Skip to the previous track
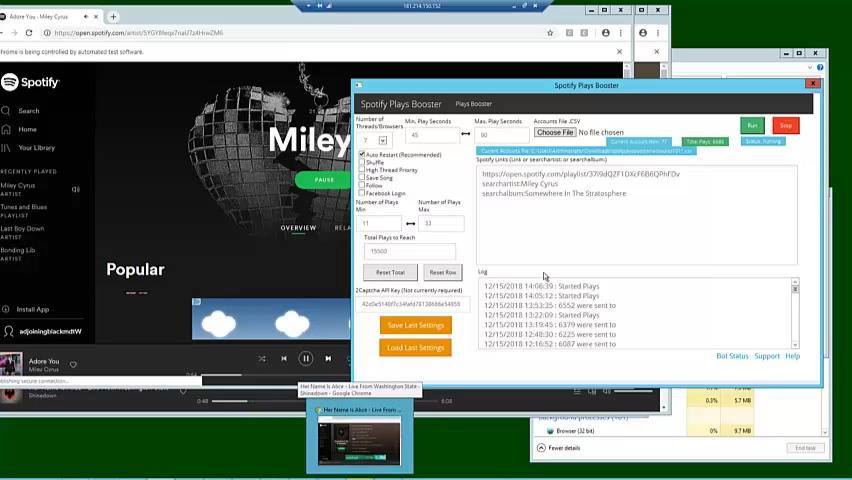Viewport: 852px width, 480px height. (284, 359)
